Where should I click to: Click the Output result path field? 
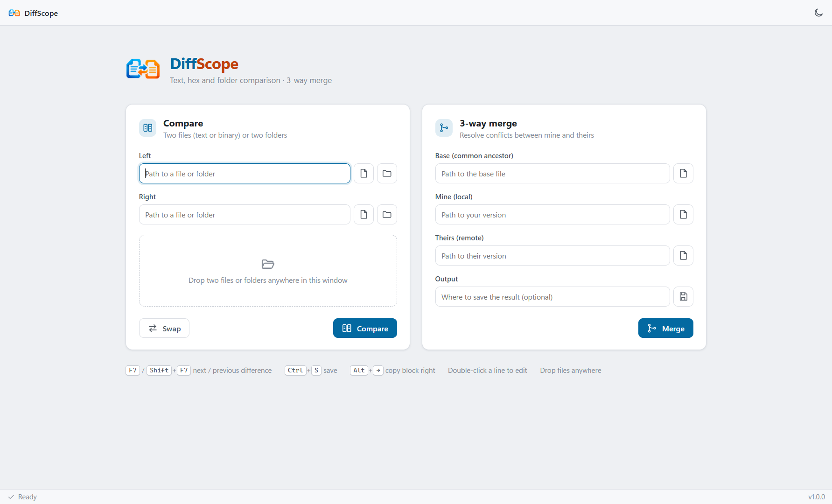552,297
